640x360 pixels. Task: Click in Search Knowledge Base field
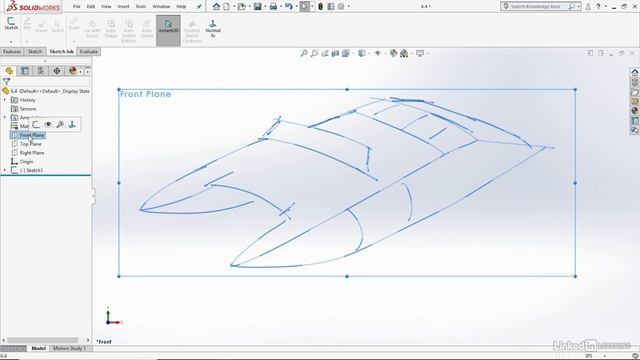click(535, 7)
